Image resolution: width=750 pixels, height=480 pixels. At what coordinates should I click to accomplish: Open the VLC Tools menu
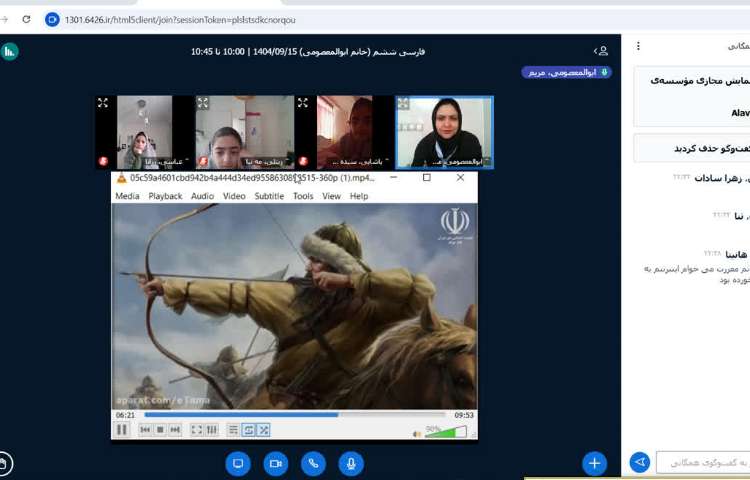[303, 196]
